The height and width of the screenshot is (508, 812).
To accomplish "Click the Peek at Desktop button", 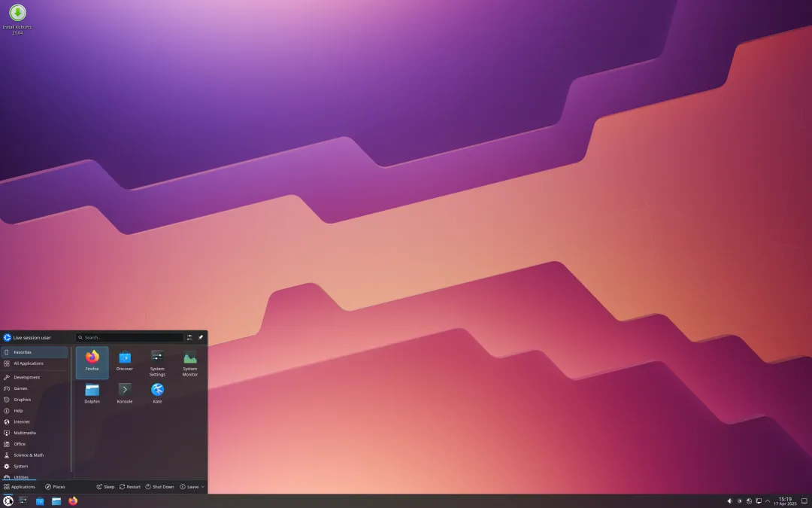I will point(804,501).
